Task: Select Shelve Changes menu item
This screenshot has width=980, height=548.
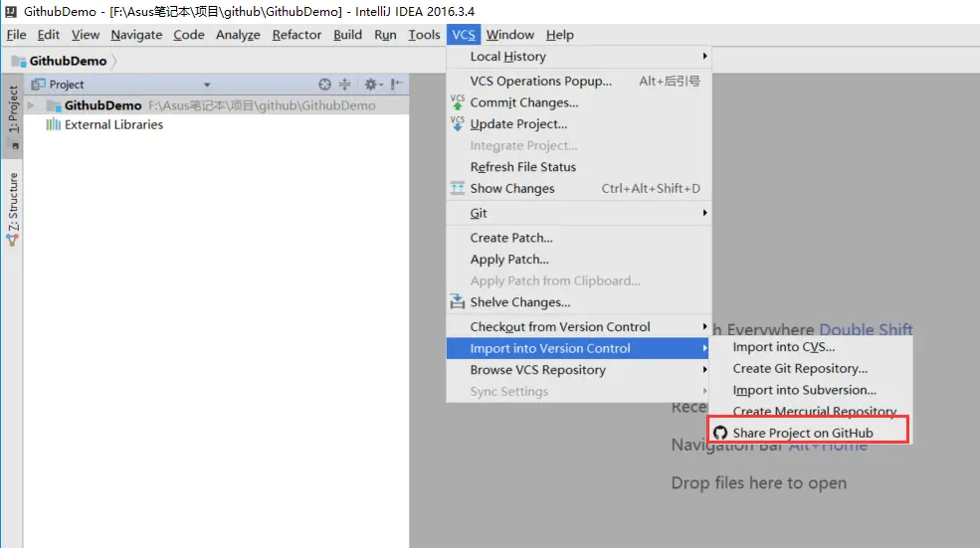Action: [x=579, y=301]
